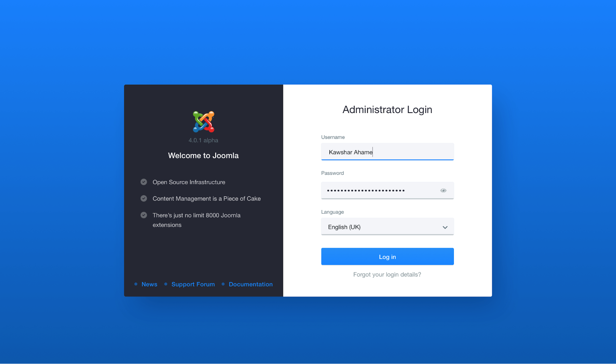Click the Administrator Login heading
616x364 pixels.
tap(387, 110)
